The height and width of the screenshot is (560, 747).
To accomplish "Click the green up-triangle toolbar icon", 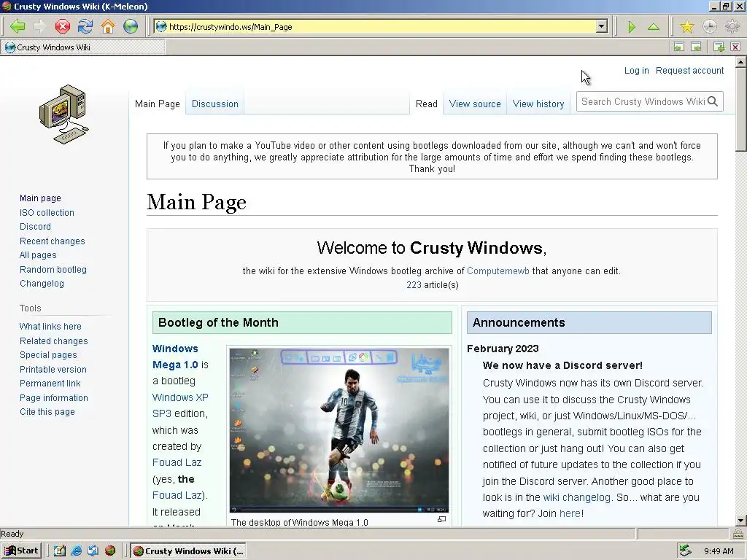I will click(654, 27).
